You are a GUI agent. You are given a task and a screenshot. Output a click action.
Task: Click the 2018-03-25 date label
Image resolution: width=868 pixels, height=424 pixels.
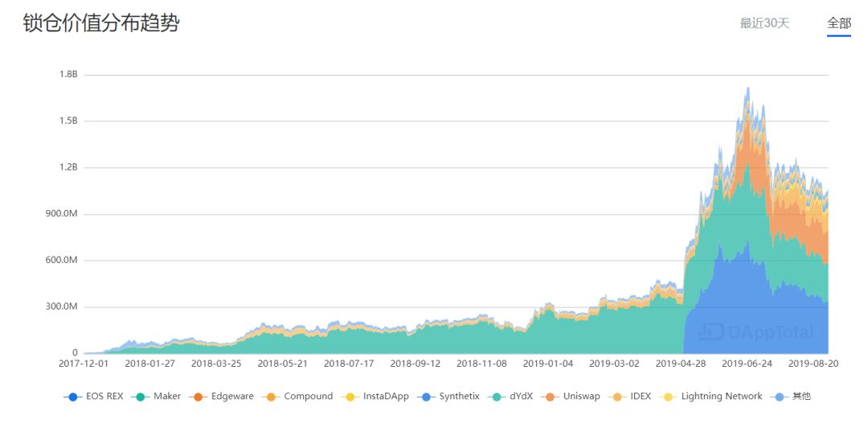click(216, 364)
